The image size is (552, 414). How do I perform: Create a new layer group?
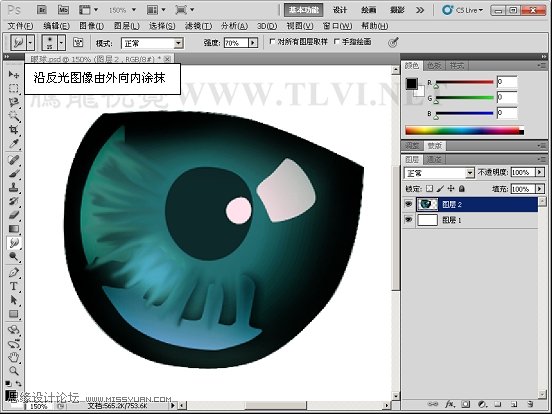point(497,404)
